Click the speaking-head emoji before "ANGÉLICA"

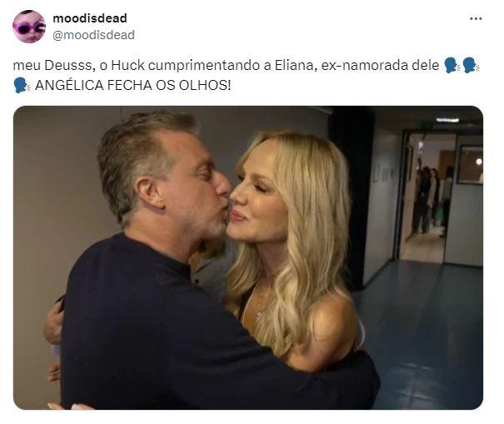(22, 85)
